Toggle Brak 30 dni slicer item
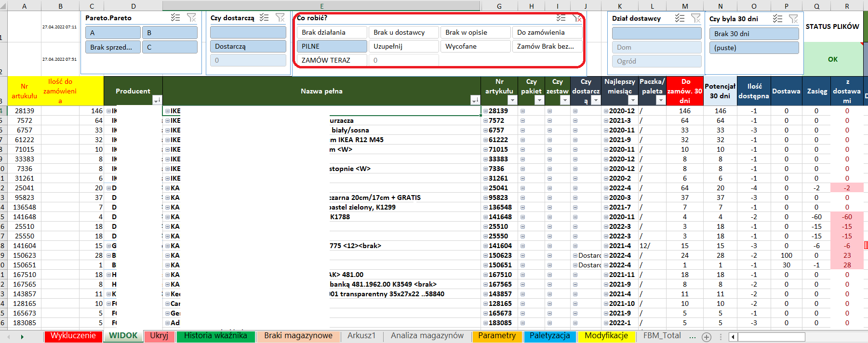 click(753, 34)
